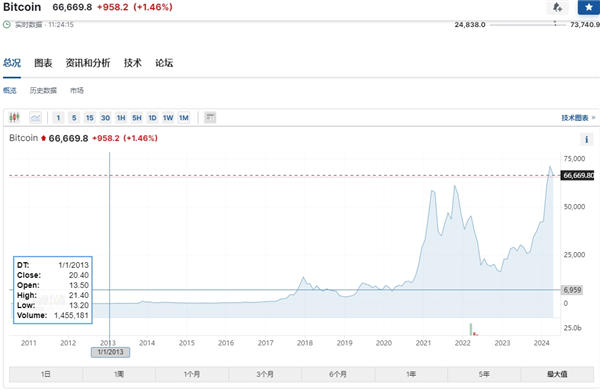Open the 市场 sub-tab
The width and height of the screenshot is (600, 391).
point(77,90)
